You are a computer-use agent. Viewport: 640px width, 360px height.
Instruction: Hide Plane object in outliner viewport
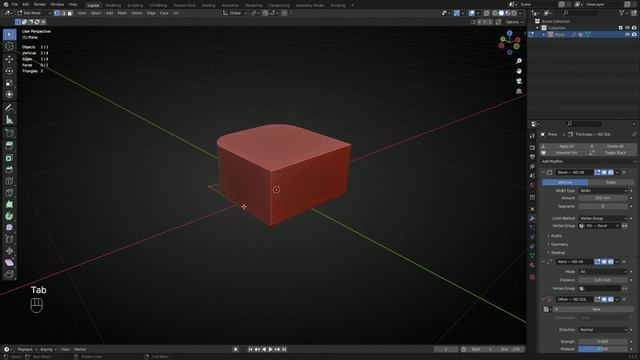[x=627, y=35]
